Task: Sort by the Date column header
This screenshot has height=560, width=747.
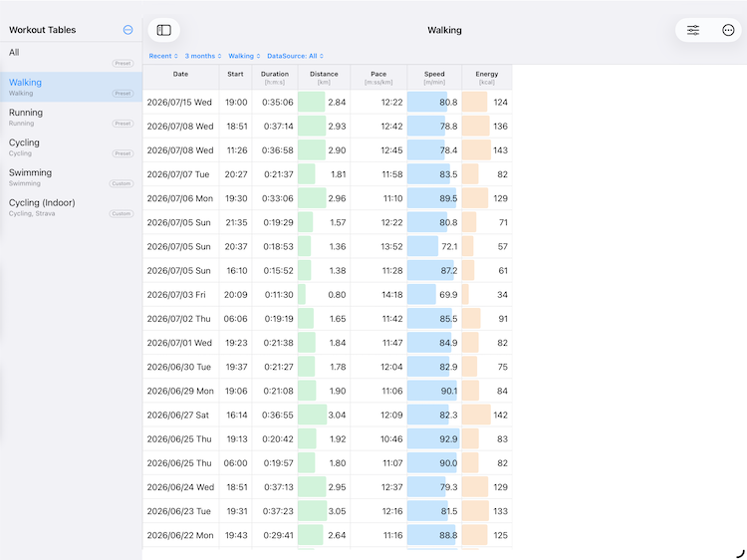Action: (180, 77)
